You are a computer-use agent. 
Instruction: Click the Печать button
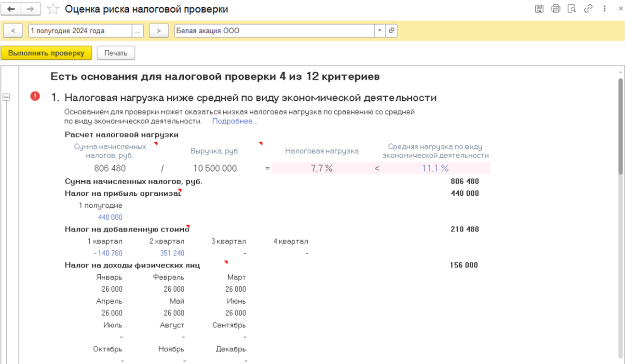pos(116,53)
